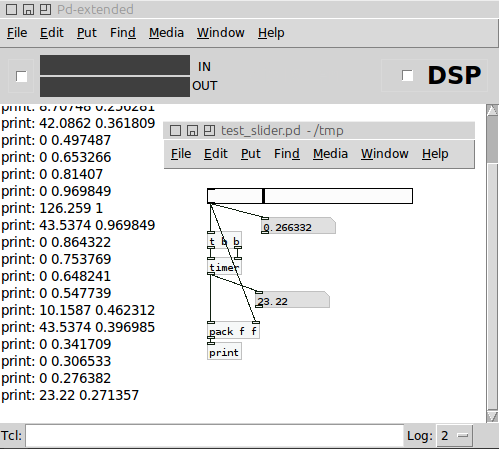The image size is (499, 449).
Task: Click console line 'print: 0 0.864322'
Action: pos(56,242)
